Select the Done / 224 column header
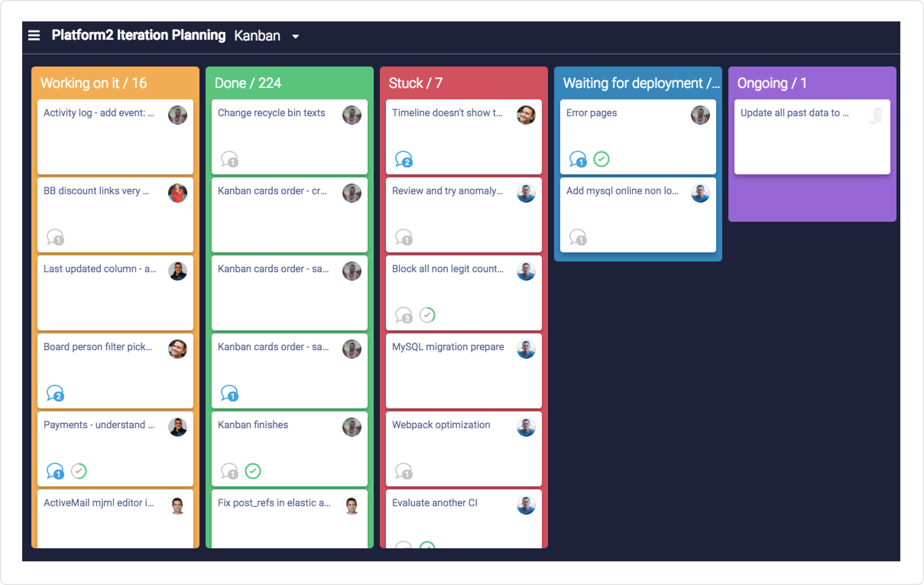 click(x=248, y=83)
